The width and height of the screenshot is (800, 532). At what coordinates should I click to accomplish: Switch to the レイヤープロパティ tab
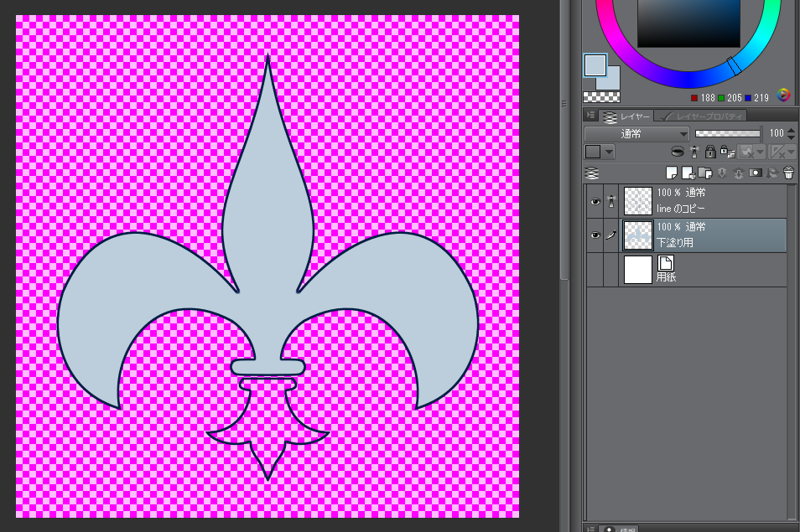(x=701, y=116)
